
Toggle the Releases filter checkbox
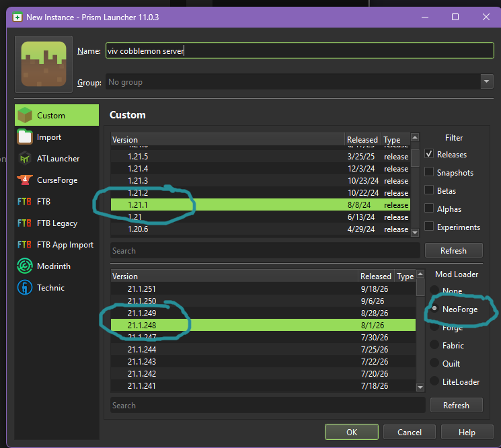point(429,153)
